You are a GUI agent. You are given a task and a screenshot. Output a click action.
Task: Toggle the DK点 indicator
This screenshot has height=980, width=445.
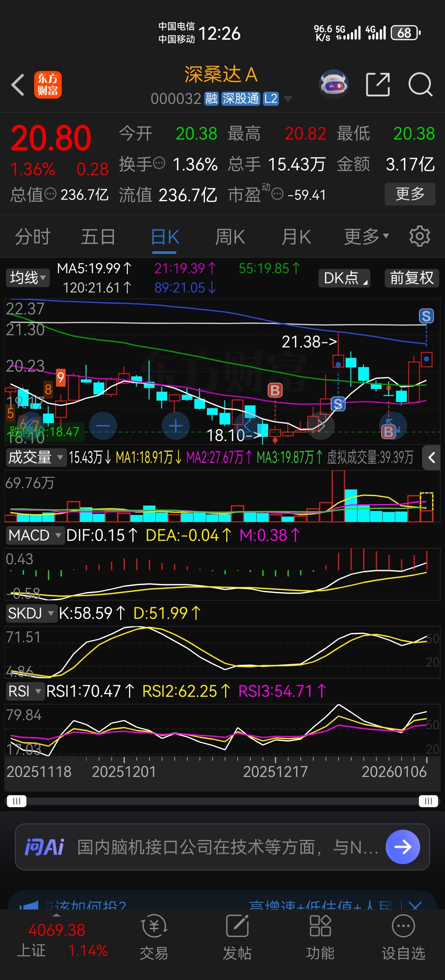[344, 278]
